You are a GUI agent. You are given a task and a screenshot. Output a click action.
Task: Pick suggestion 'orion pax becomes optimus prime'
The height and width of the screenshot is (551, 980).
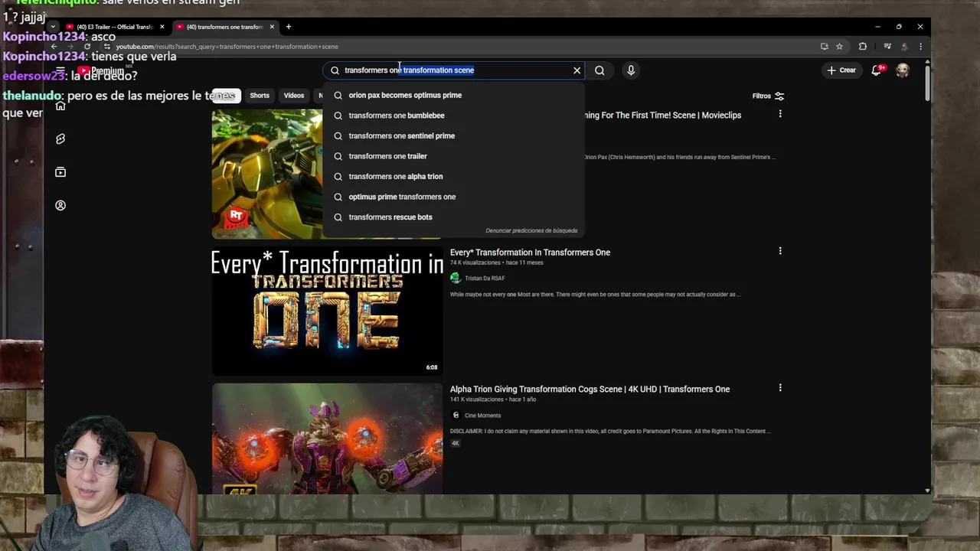(453, 95)
